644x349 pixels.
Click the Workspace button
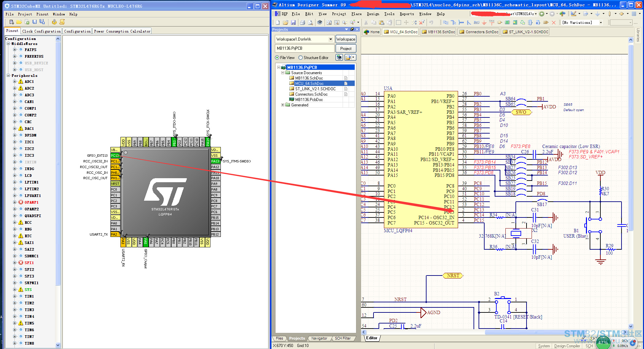[x=346, y=39]
